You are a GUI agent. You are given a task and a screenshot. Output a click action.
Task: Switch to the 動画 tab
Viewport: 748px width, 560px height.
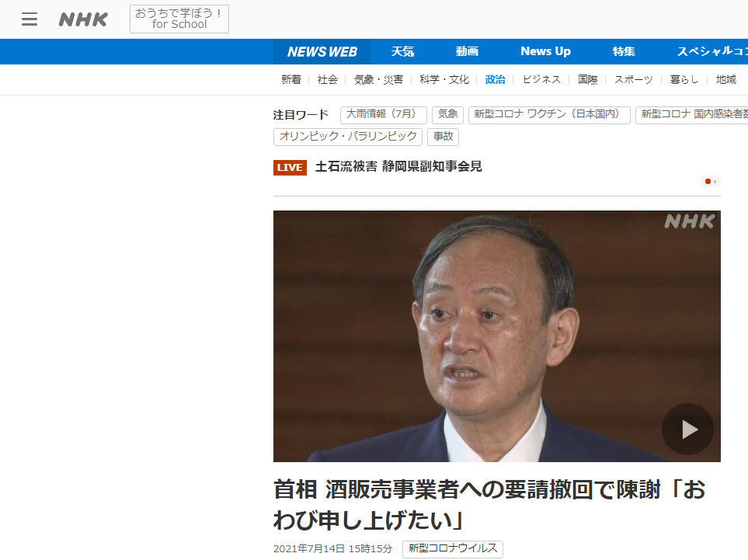click(467, 51)
